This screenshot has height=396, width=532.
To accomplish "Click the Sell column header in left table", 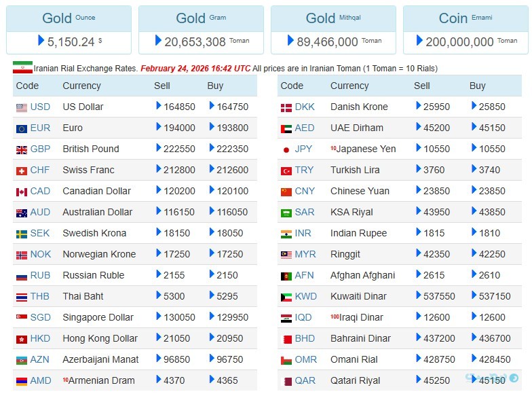I will click(162, 86).
